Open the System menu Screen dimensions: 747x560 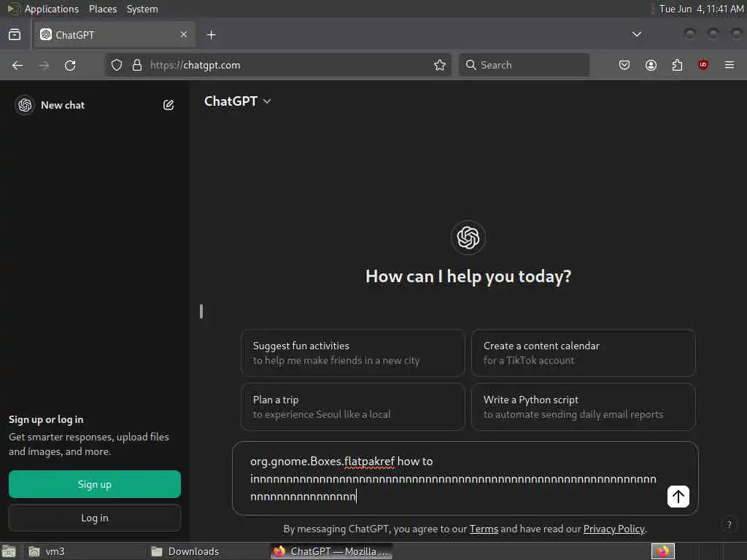click(142, 9)
